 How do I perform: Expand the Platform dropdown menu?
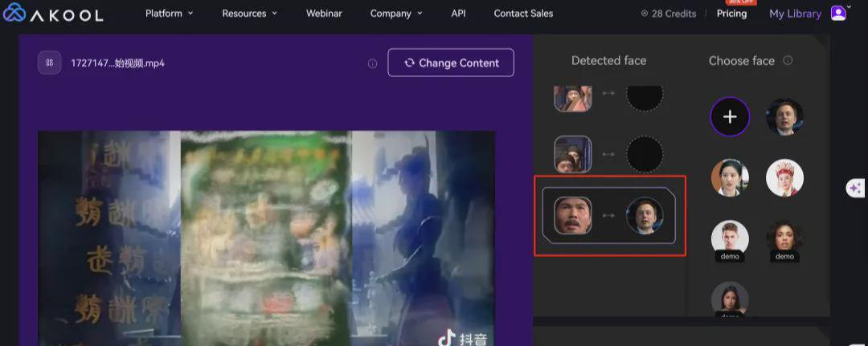[x=169, y=14]
